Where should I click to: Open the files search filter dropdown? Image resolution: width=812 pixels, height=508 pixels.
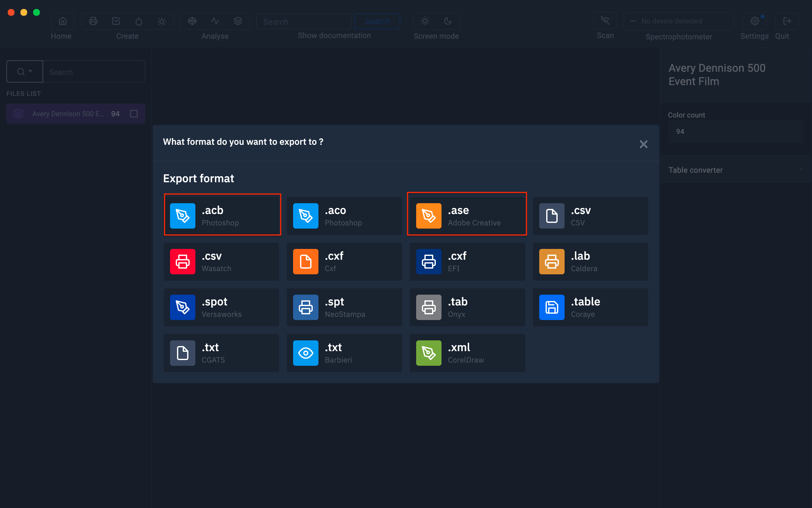(x=25, y=71)
